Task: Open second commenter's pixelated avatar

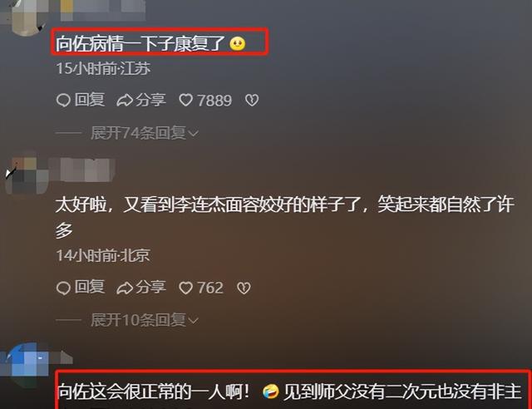Action: tap(27, 175)
